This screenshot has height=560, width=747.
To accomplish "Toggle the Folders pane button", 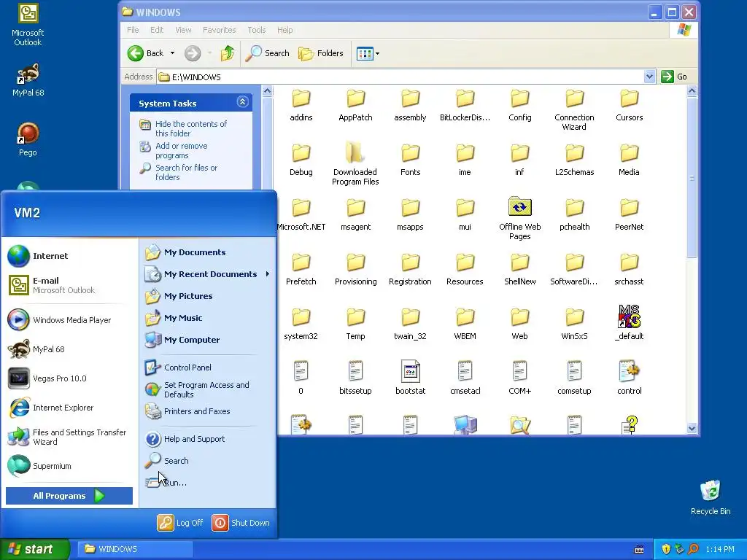I will [x=321, y=53].
